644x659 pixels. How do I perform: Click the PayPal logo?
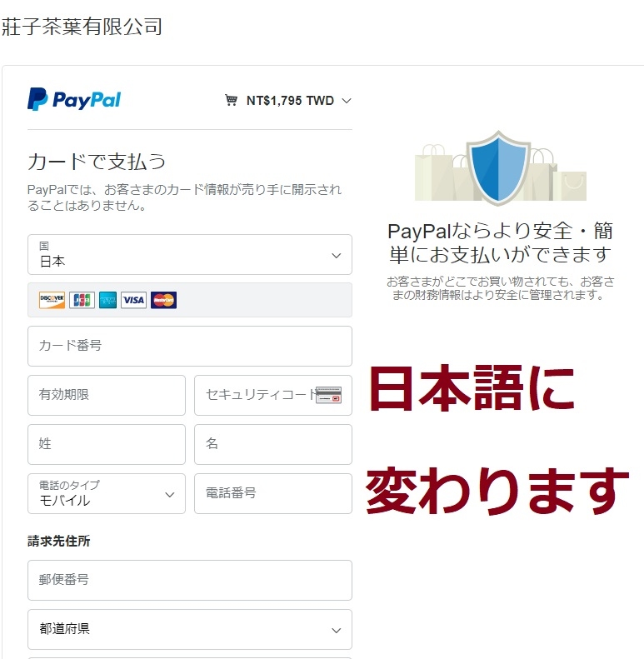pos(74,100)
